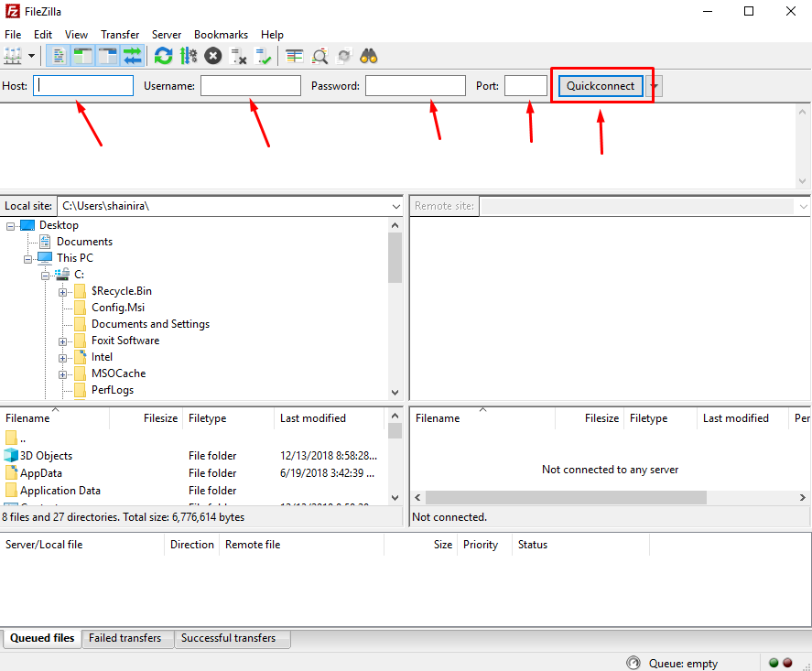Open the directory listing filters icon
812x671 pixels.
[295, 56]
